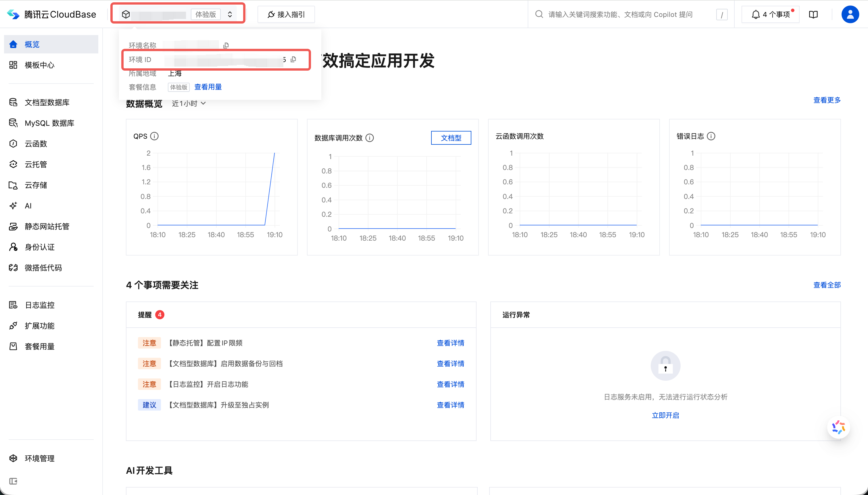The height and width of the screenshot is (495, 868).
Task: Open the notifications bell showing 4 个事项
Action: [x=770, y=14]
